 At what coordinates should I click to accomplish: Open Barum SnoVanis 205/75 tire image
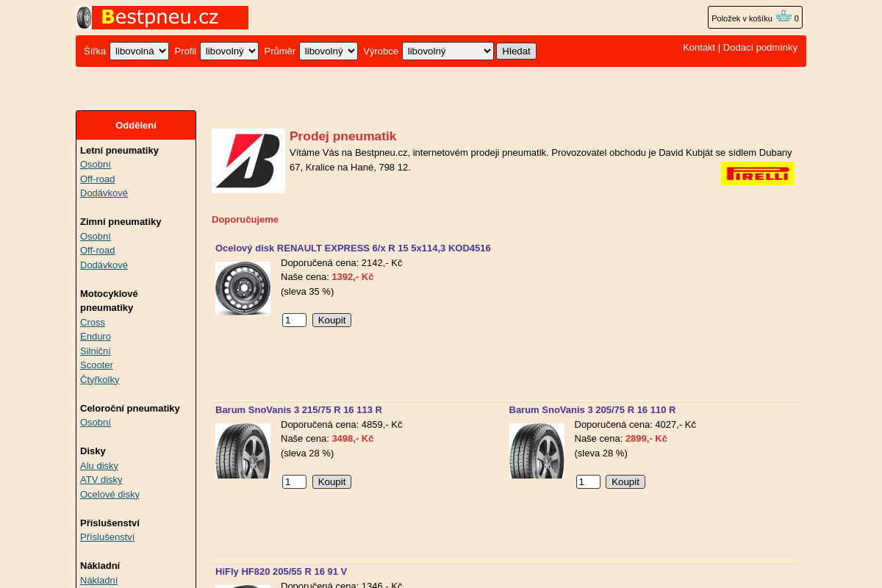537,451
